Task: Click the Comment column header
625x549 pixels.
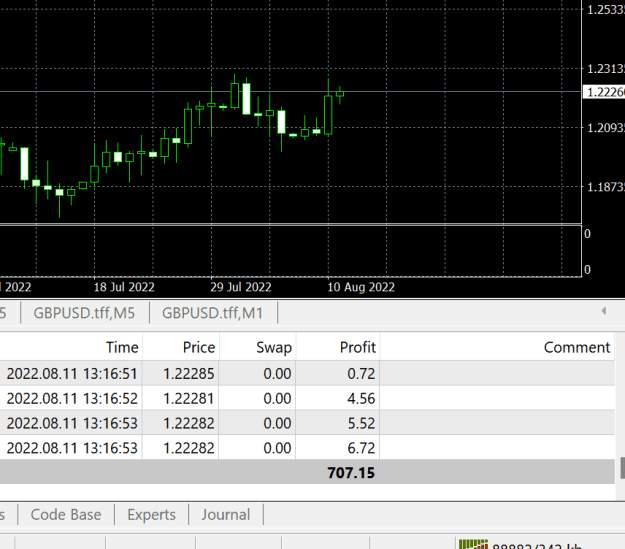Action: tap(497, 347)
